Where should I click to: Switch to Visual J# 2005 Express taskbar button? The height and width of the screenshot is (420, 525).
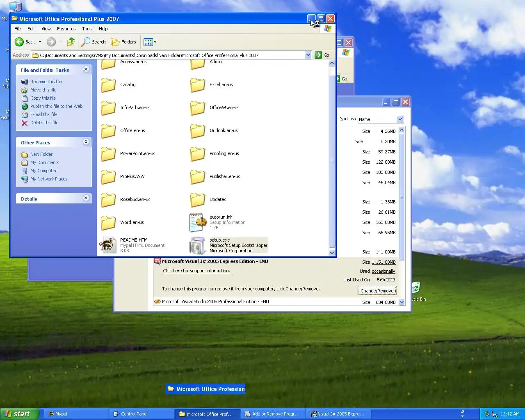339,414
